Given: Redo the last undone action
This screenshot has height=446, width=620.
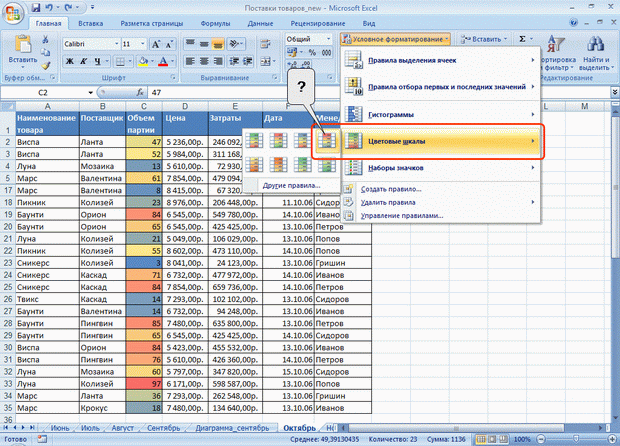Looking at the screenshot, I should point(68,8).
